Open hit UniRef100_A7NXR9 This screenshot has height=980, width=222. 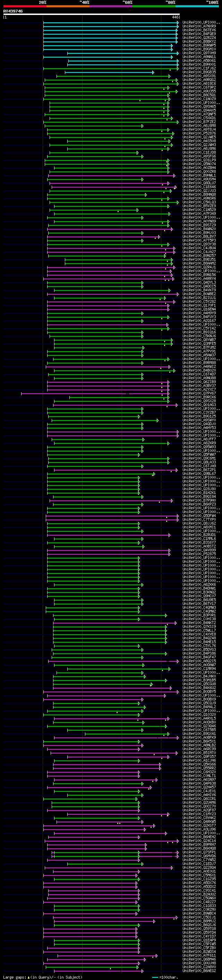tap(199, 26)
